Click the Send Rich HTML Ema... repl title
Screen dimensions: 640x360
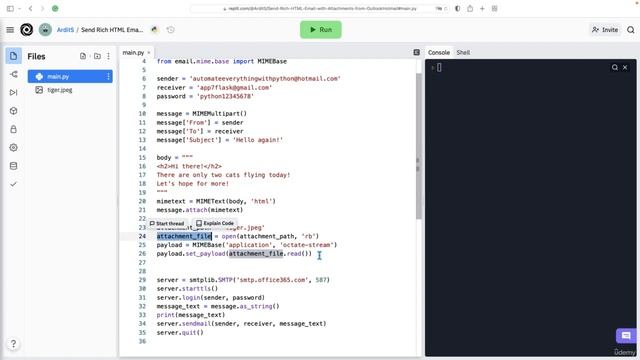point(112,30)
